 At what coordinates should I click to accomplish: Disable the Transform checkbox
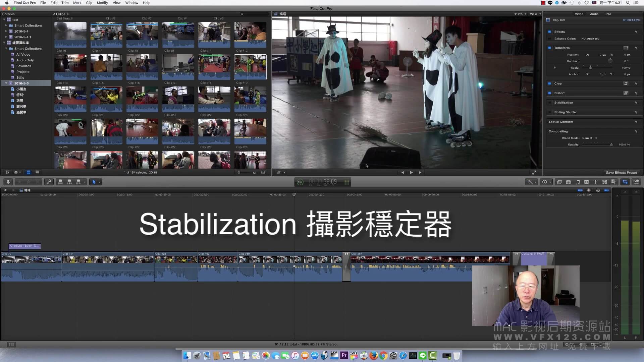549,48
